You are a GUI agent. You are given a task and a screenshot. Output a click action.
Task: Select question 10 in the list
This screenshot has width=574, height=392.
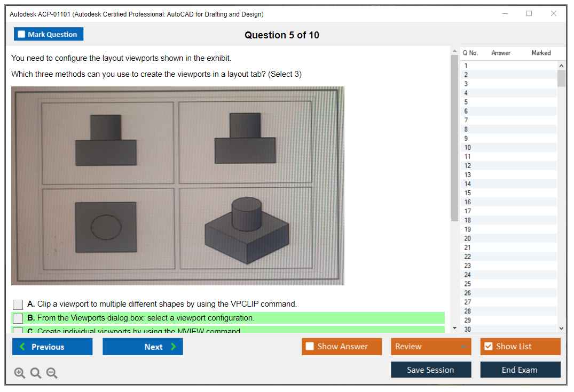pyautogui.click(x=468, y=148)
